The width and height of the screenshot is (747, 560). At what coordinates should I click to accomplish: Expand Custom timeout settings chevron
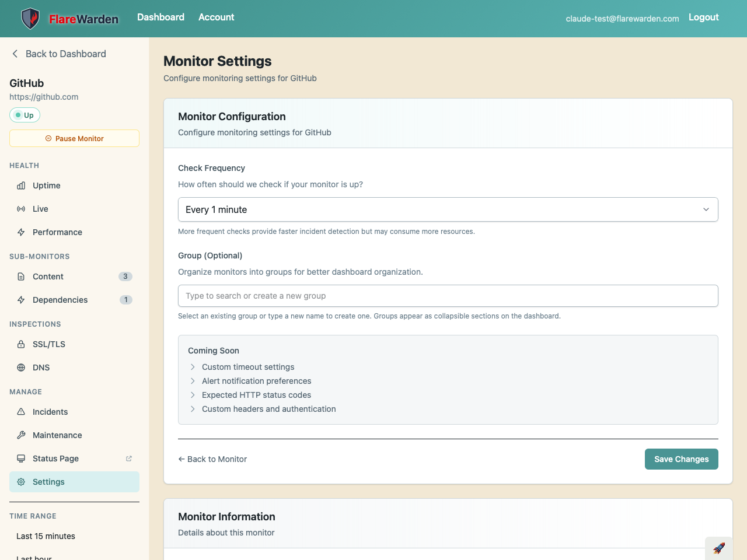tap(193, 367)
